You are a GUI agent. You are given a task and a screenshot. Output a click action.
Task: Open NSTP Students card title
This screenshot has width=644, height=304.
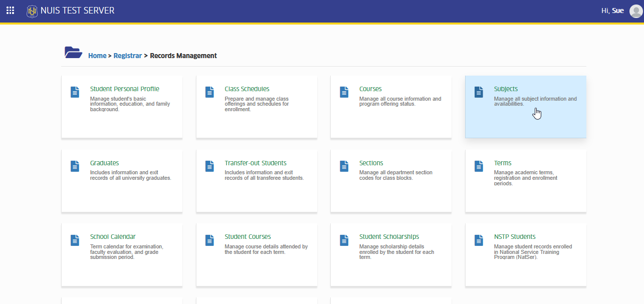point(515,237)
